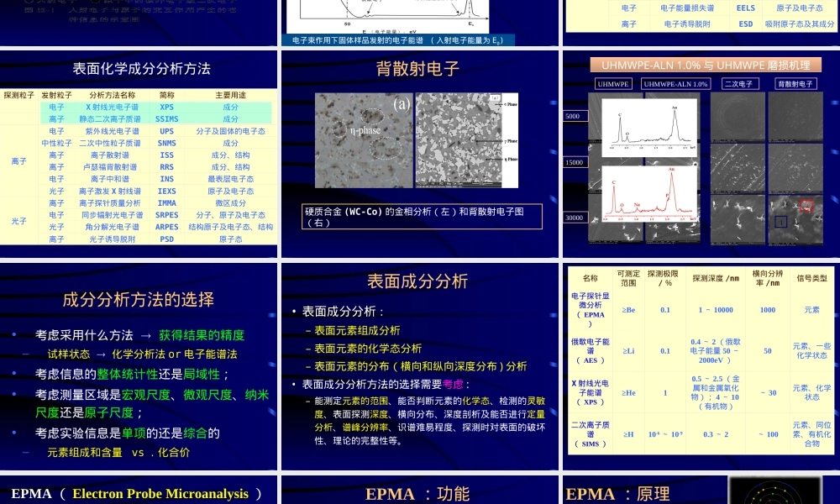
Task: Click the 'INS' abbreviation cell
Action: [x=166, y=179]
